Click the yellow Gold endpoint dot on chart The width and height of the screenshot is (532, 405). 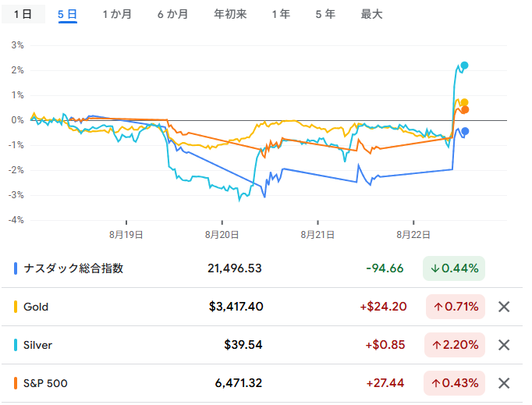464,102
